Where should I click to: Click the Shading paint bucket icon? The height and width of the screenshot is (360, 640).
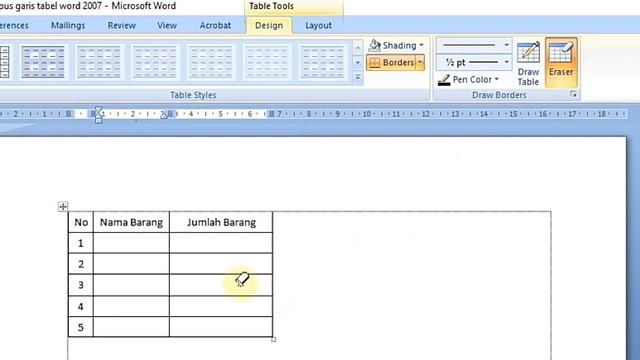(374, 45)
